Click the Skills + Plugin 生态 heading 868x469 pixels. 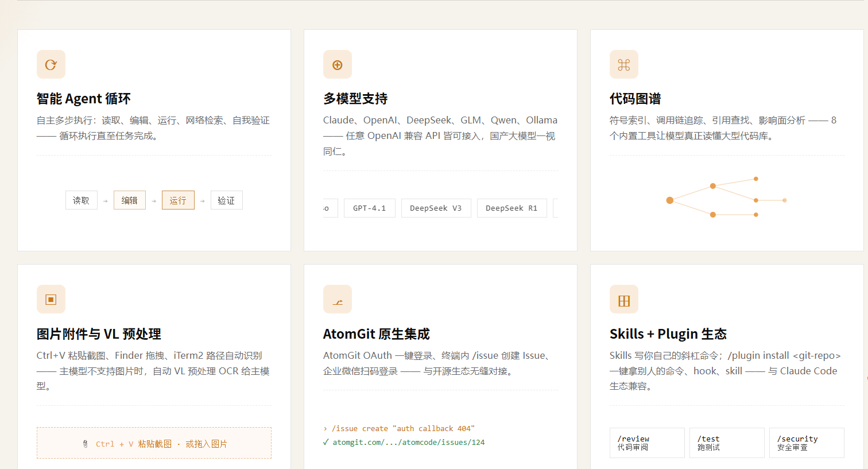pyautogui.click(x=668, y=334)
